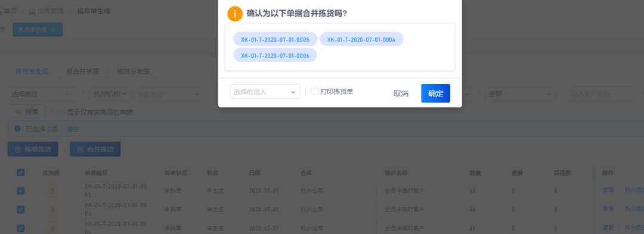Image resolution: width=644 pixels, height=234 pixels.
Task: Tick the 打印拣货单 checkbox
Action: coord(315,91)
